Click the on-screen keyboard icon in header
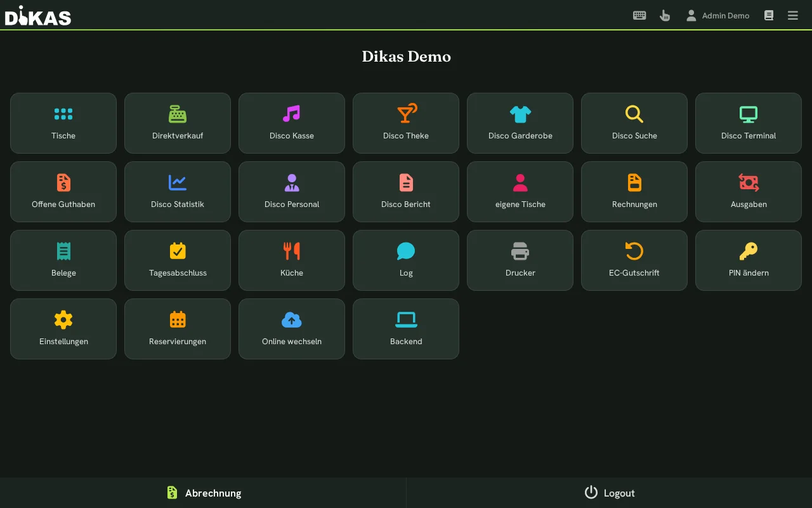This screenshot has width=812, height=508. coord(639,15)
